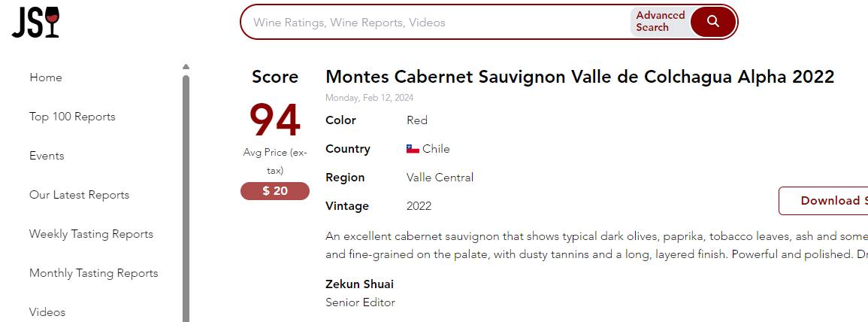Click the Valle Central region value
The height and width of the screenshot is (322, 868).
(x=440, y=178)
